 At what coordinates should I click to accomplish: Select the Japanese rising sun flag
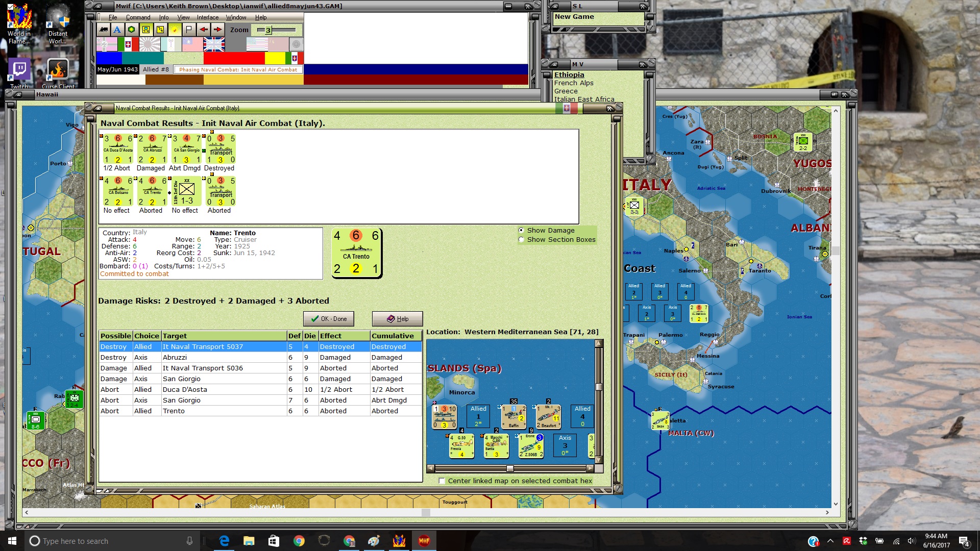[150, 45]
